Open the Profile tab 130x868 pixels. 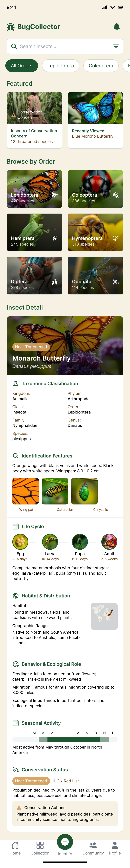click(x=114, y=848)
